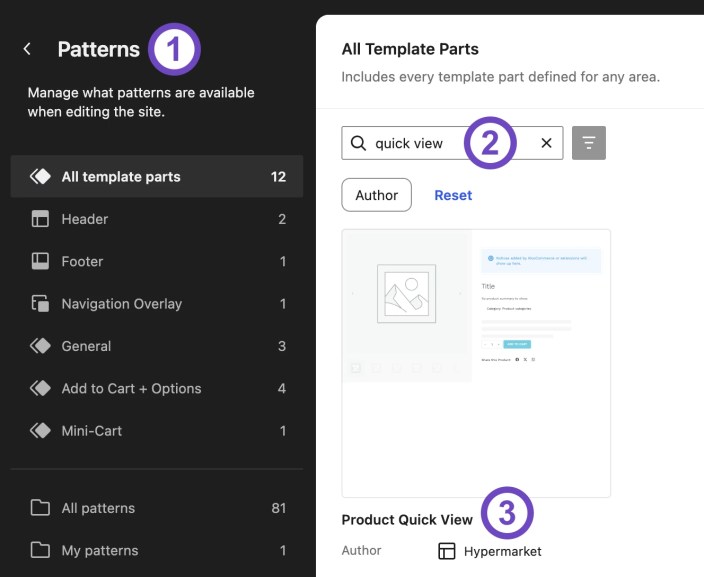Click the Patterns panel title
Image resolution: width=704 pixels, height=577 pixels.
(x=99, y=49)
